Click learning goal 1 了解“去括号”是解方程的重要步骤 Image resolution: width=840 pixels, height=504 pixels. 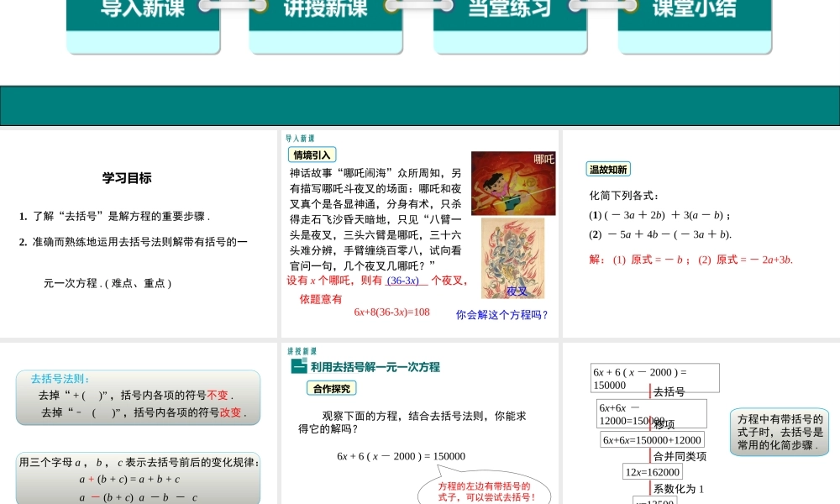point(114,217)
